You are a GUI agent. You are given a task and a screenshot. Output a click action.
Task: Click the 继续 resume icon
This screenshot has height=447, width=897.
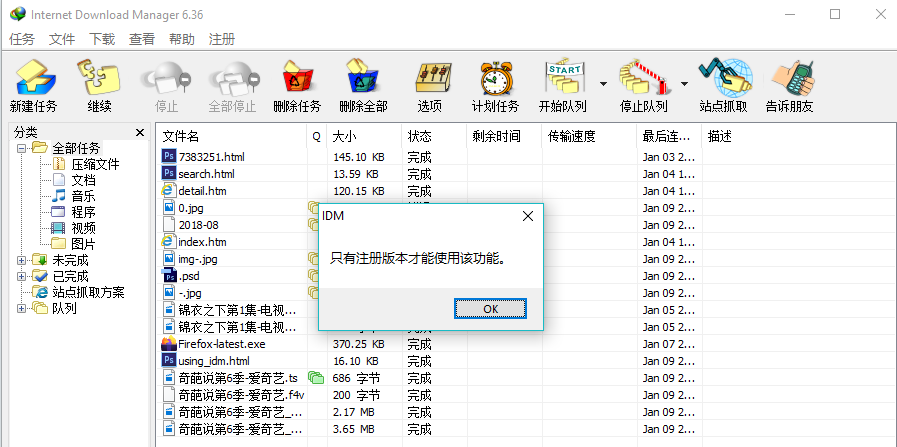pyautogui.click(x=100, y=76)
